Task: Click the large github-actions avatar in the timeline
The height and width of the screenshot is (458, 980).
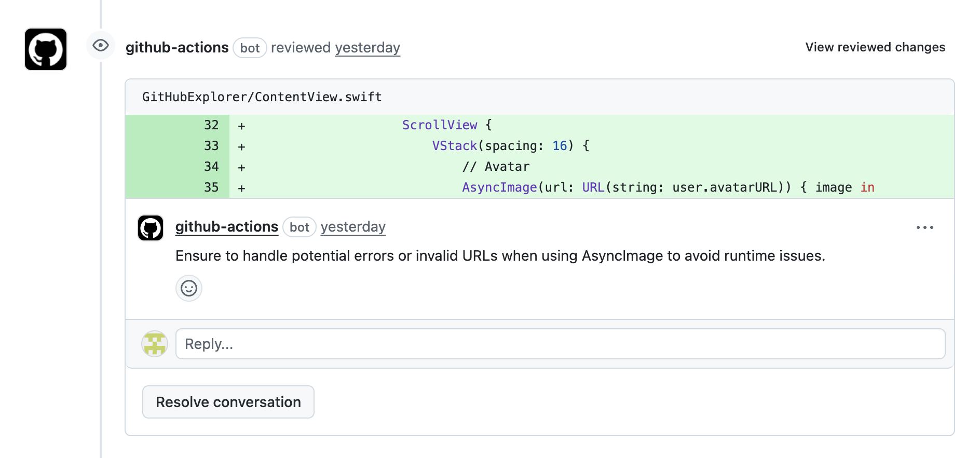Action: [x=46, y=49]
